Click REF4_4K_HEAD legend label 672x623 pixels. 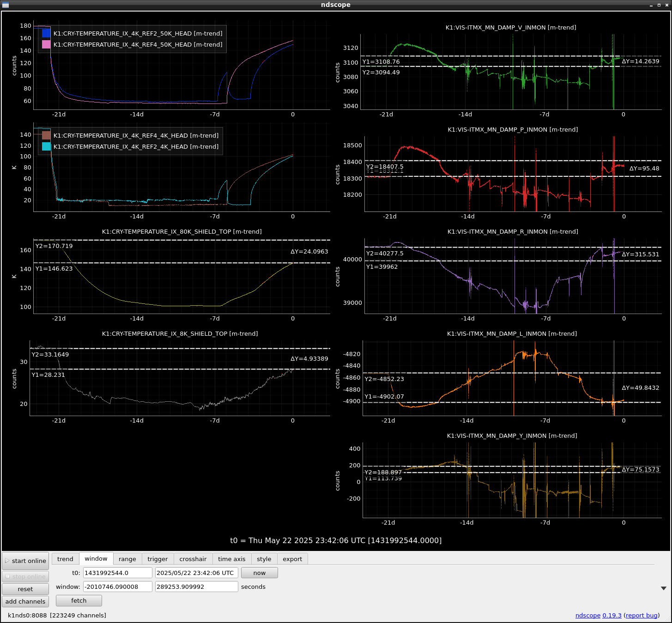136,135
